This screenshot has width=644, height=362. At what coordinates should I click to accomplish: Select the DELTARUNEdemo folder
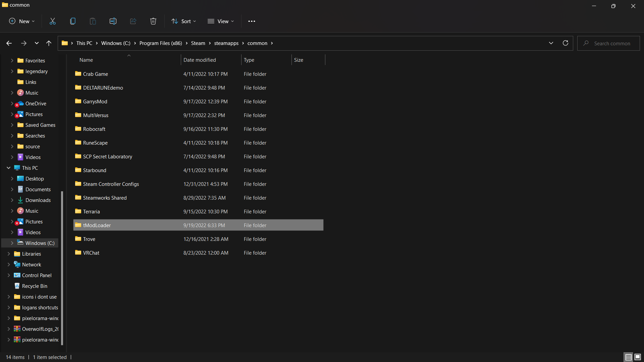[x=198, y=88]
